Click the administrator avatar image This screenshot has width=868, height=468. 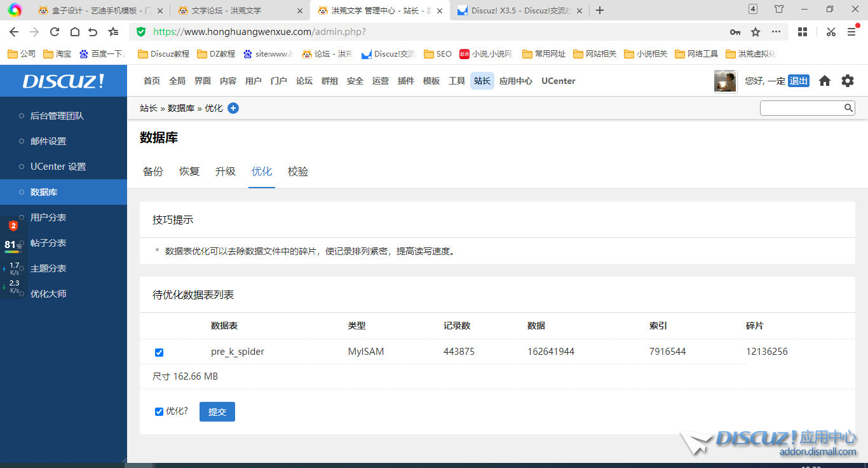pos(725,81)
